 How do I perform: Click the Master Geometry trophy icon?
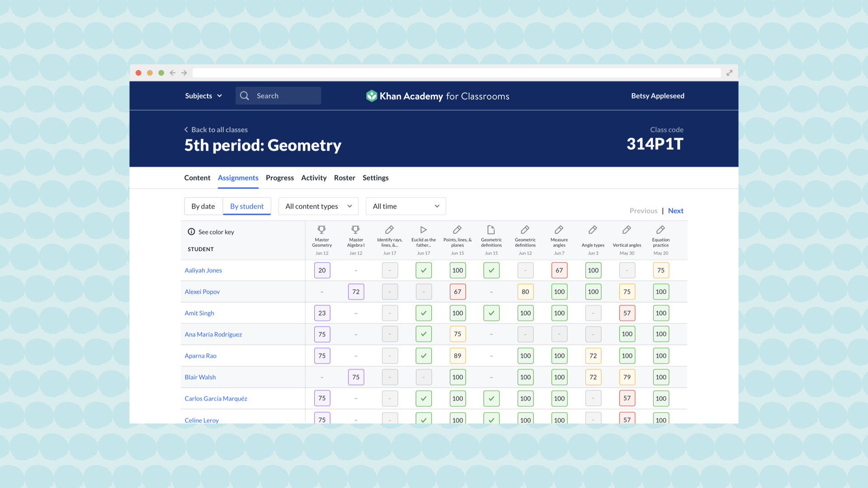(x=322, y=230)
